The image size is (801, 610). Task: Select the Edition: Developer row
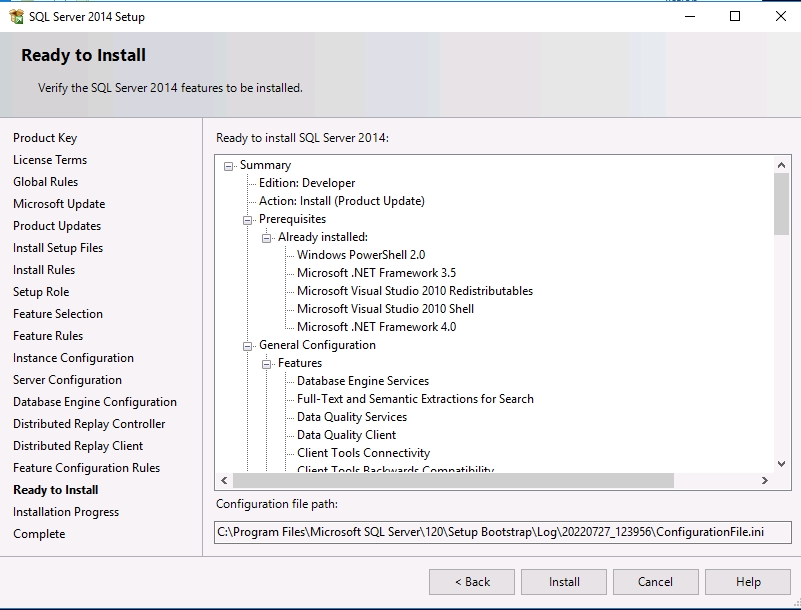click(307, 183)
